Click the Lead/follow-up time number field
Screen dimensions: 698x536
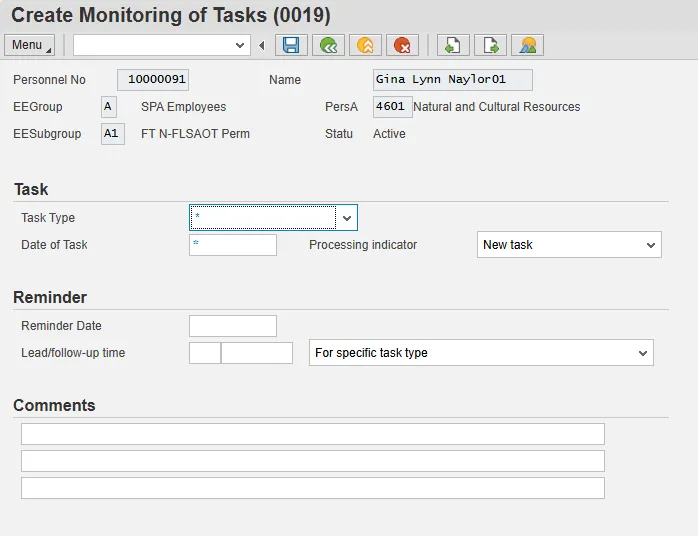click(204, 353)
